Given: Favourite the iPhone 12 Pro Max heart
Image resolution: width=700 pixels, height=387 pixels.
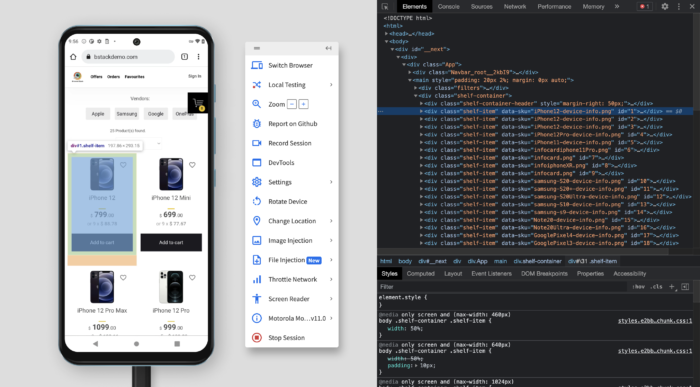Looking at the screenshot, I should pyautogui.click(x=123, y=278).
